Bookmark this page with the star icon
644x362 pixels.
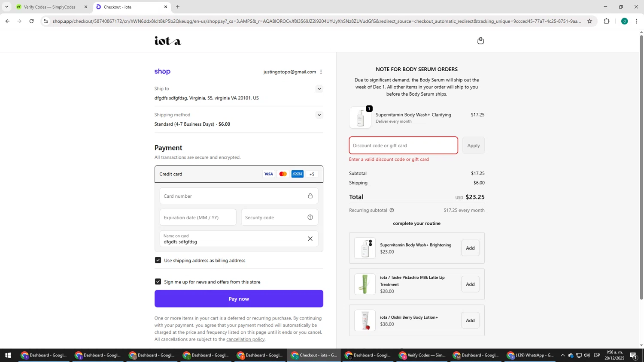[589, 21]
